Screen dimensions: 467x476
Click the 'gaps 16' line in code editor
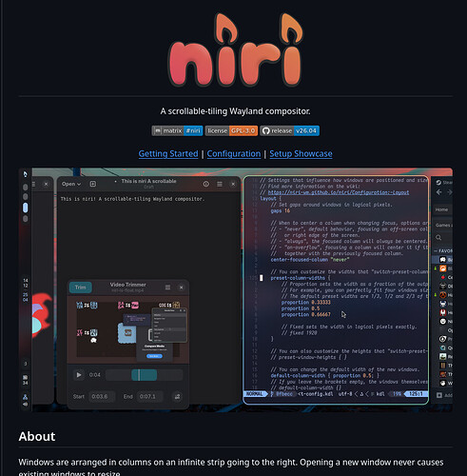(x=281, y=210)
